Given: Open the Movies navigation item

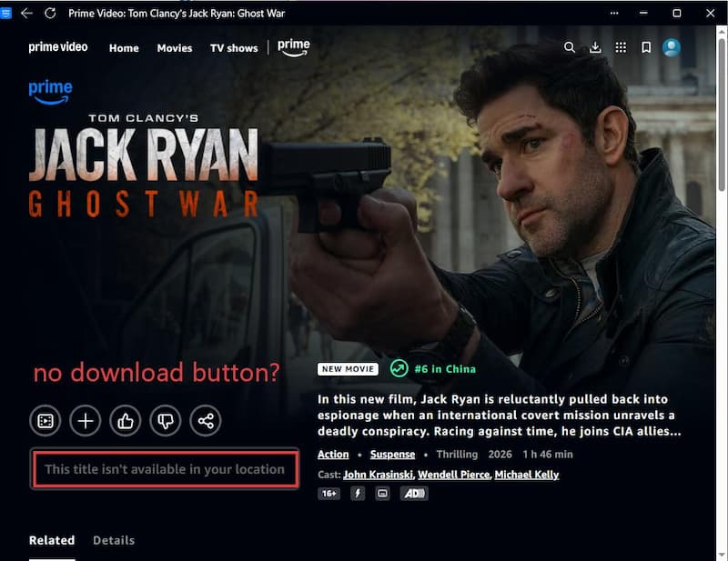Looking at the screenshot, I should (x=175, y=48).
